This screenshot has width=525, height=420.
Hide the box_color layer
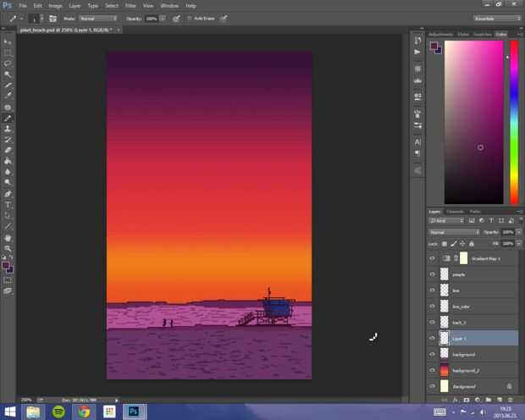(432, 307)
